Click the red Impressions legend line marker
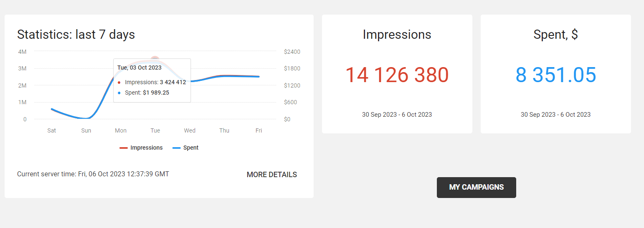 coord(124,148)
